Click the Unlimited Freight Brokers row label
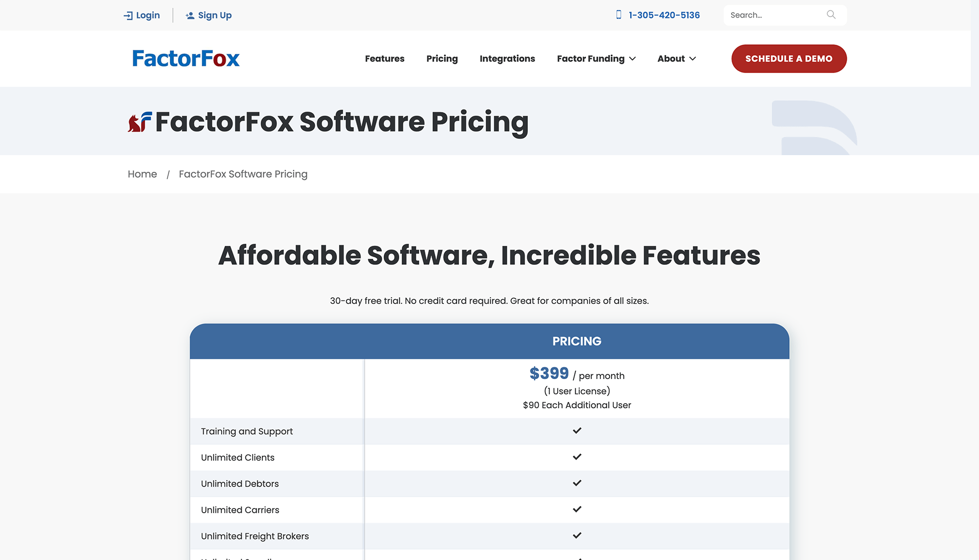This screenshot has height=560, width=979. point(255,536)
